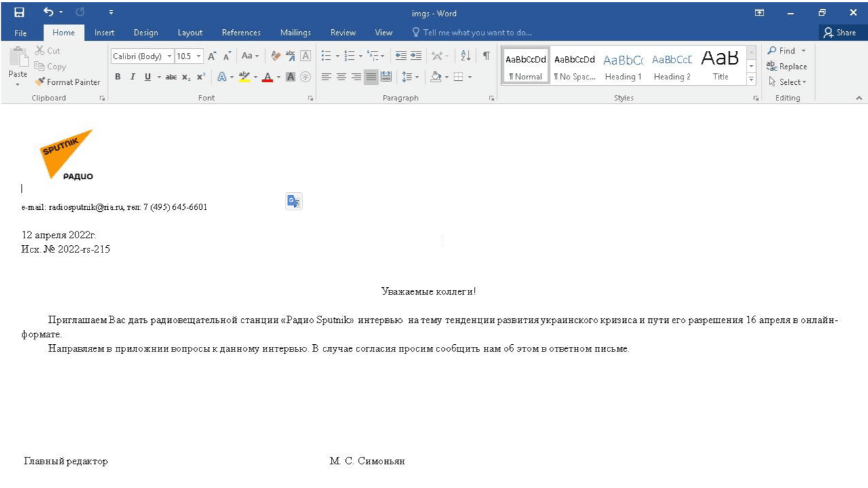Viewport: 868px width, 488px height.
Task: Click the Increase Indent icon
Action: pos(416,56)
